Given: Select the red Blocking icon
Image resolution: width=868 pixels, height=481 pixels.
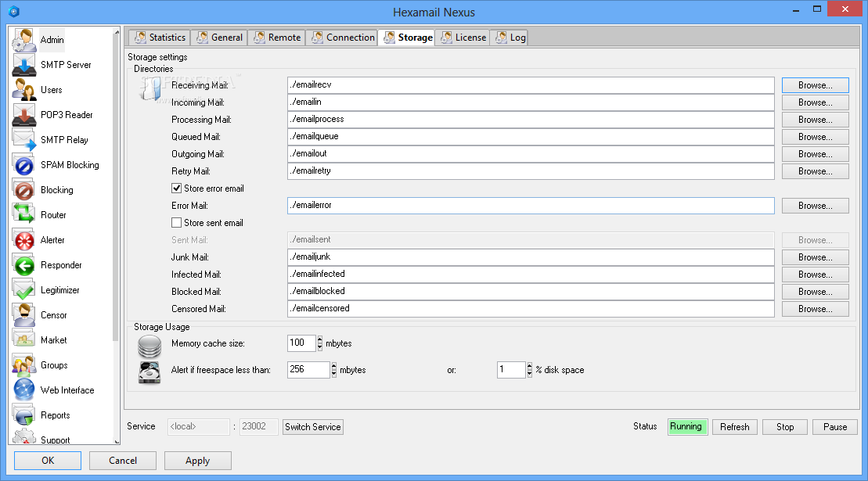Looking at the screenshot, I should coord(23,189).
